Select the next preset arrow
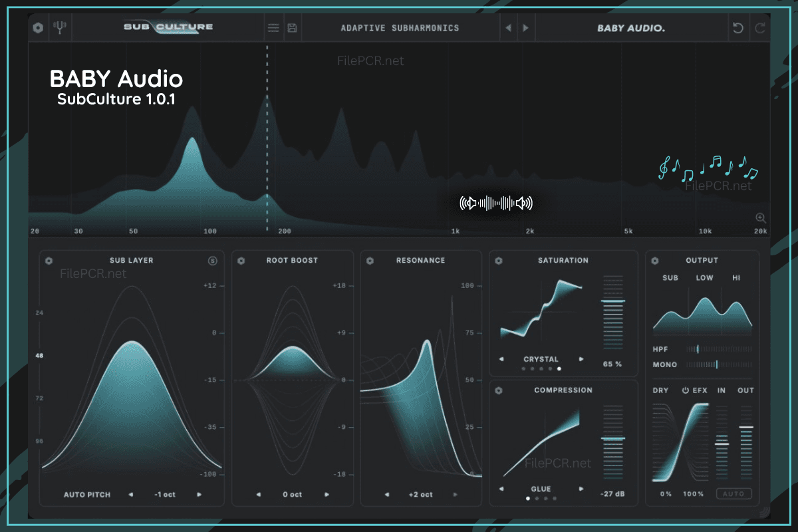The width and height of the screenshot is (798, 532). coord(526,28)
